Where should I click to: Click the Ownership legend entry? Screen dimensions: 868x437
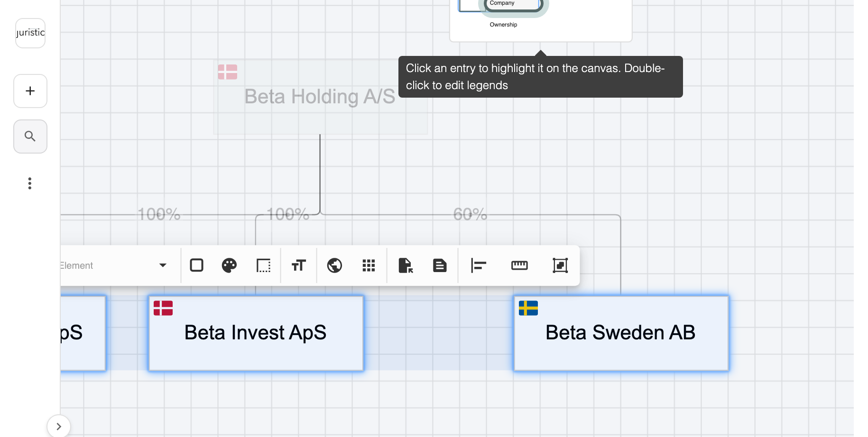pos(503,25)
